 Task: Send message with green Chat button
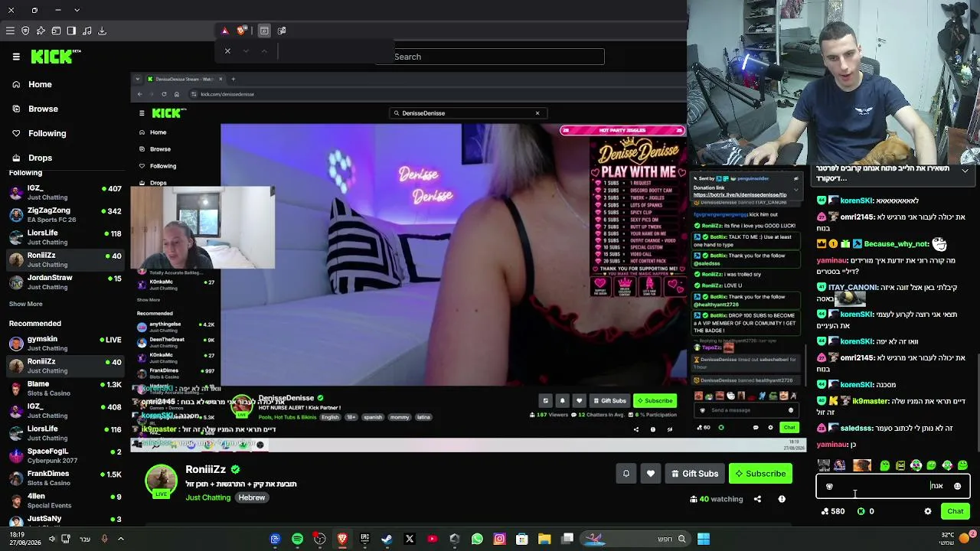955,511
